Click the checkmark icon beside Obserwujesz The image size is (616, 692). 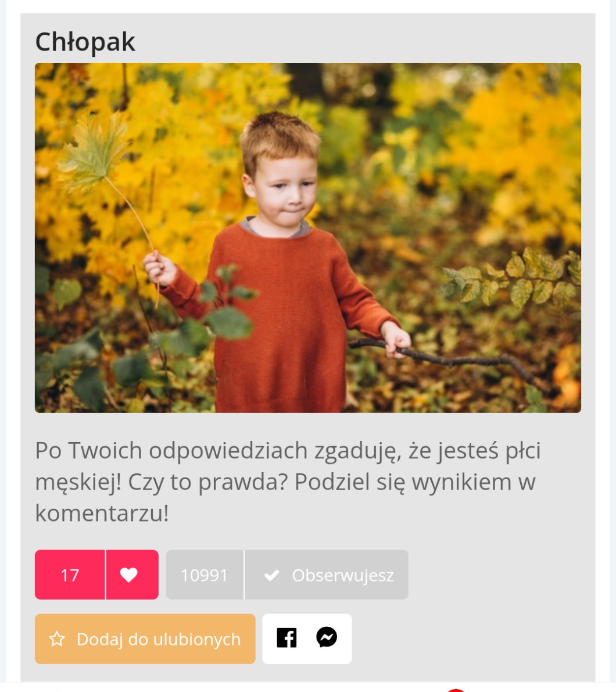(x=271, y=575)
